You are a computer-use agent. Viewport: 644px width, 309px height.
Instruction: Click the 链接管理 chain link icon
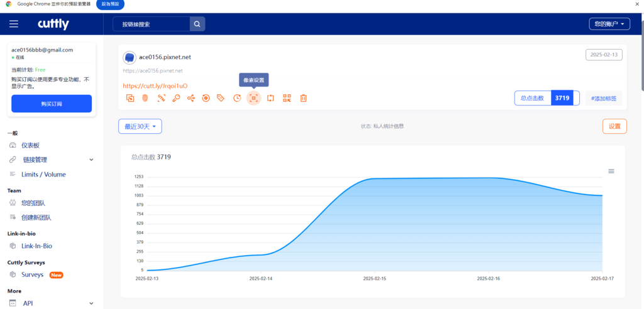coord(13,160)
